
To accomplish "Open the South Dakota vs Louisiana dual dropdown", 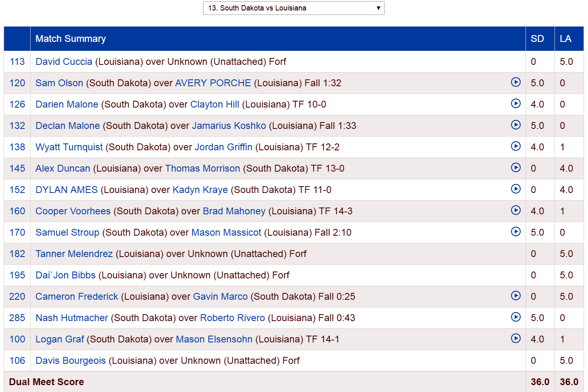I will tap(293, 8).
